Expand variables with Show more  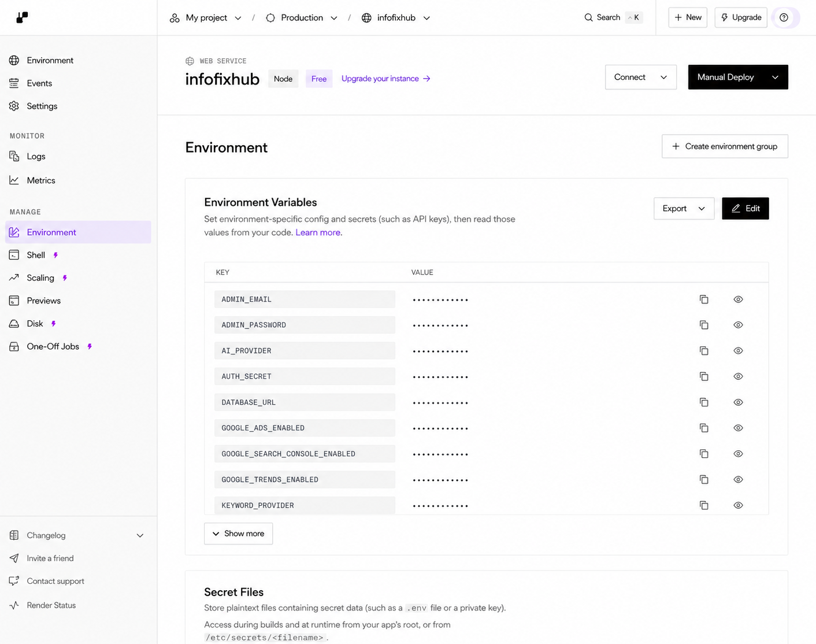(x=238, y=534)
